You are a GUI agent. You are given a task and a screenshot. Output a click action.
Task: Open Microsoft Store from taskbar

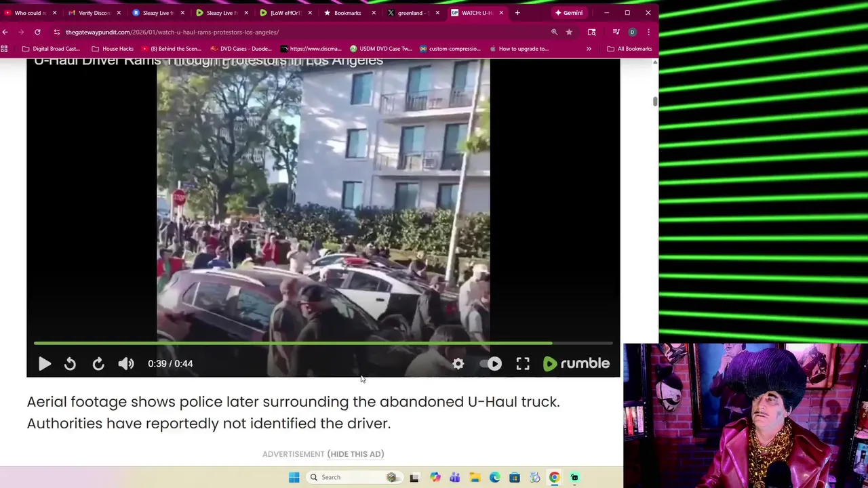click(x=515, y=477)
